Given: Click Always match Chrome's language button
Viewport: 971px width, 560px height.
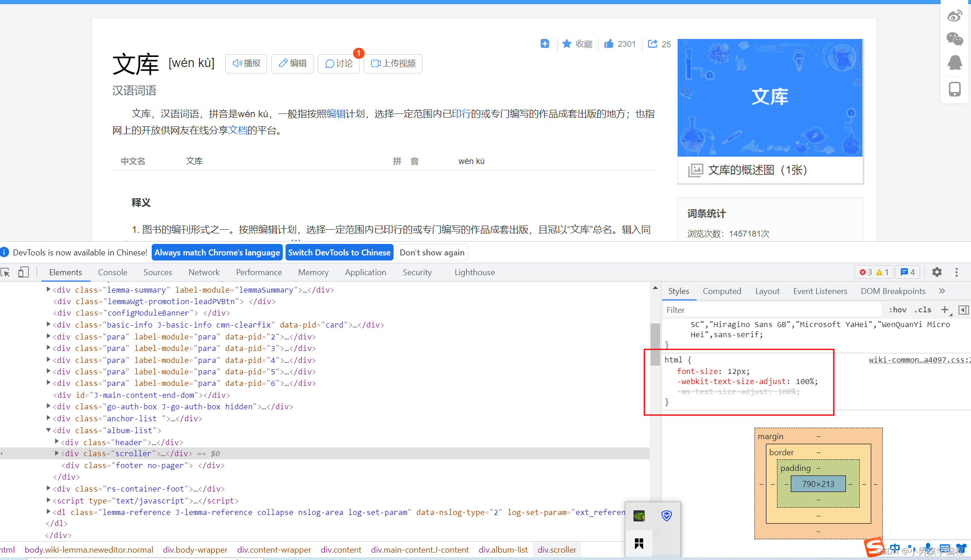Looking at the screenshot, I should pos(217,252).
